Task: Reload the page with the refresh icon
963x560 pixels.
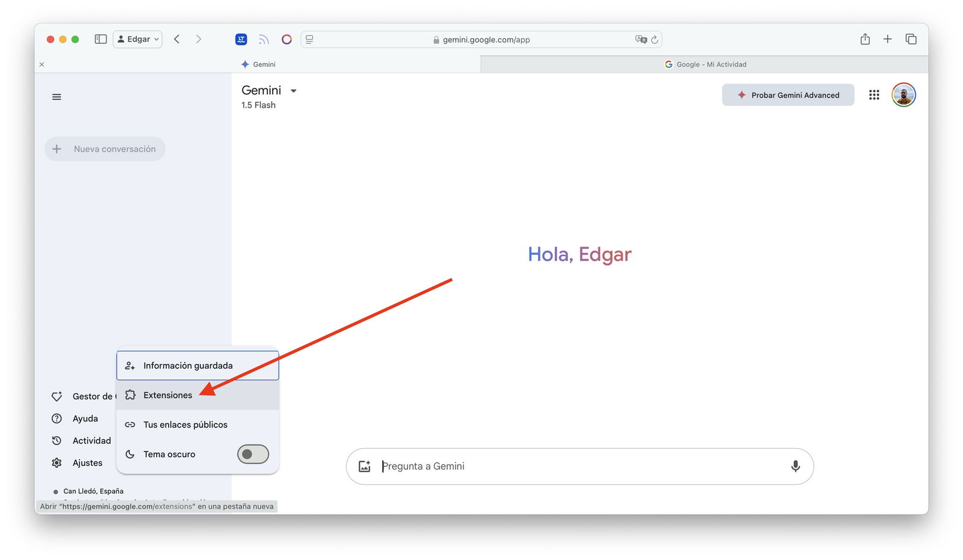Action: [655, 39]
